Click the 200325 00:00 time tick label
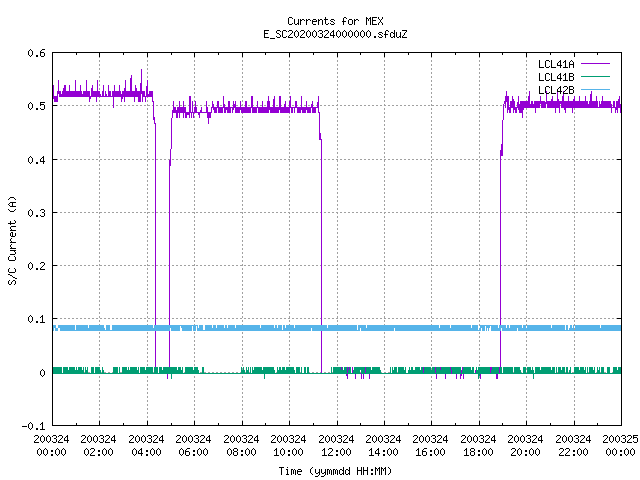Image resolution: width=640 pixels, height=480 pixels. [x=620, y=446]
